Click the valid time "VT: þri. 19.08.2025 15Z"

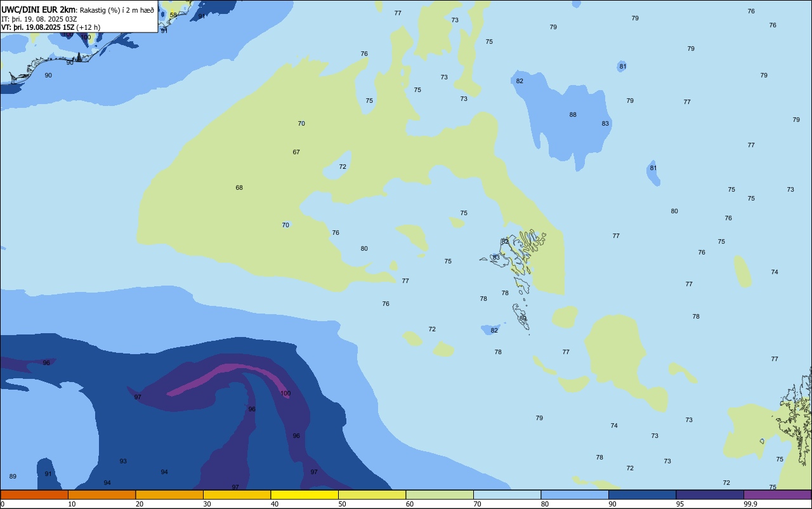click(37, 27)
